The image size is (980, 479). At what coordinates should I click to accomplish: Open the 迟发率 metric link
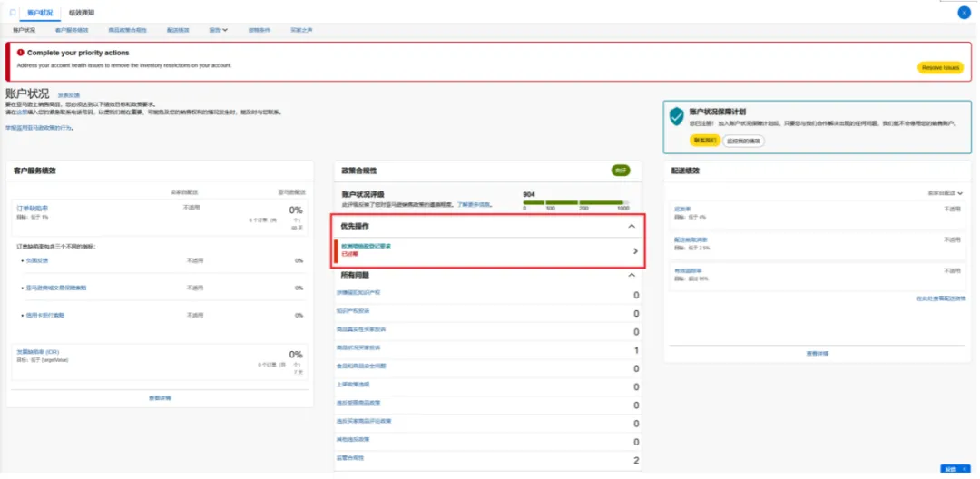[682, 209]
